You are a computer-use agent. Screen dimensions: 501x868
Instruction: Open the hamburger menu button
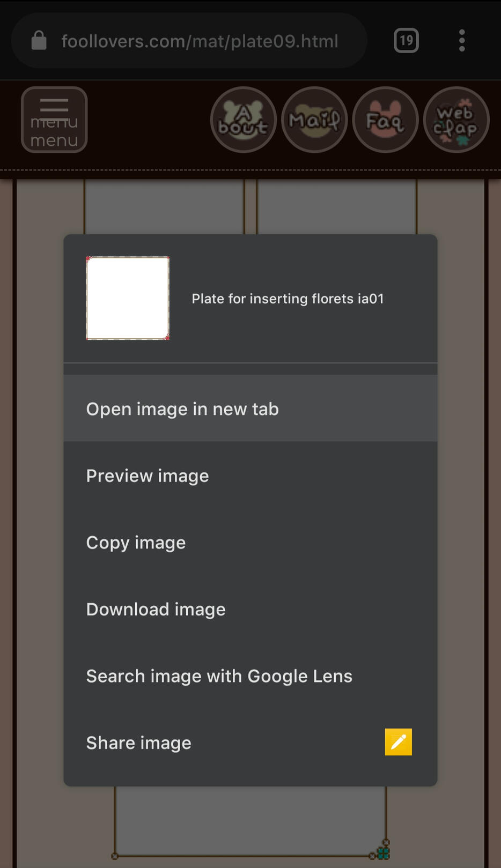(54, 120)
